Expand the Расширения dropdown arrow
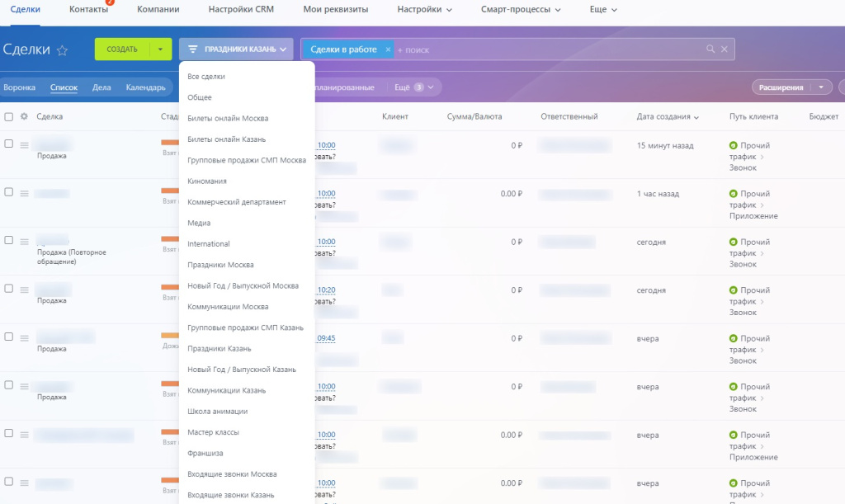 point(821,87)
